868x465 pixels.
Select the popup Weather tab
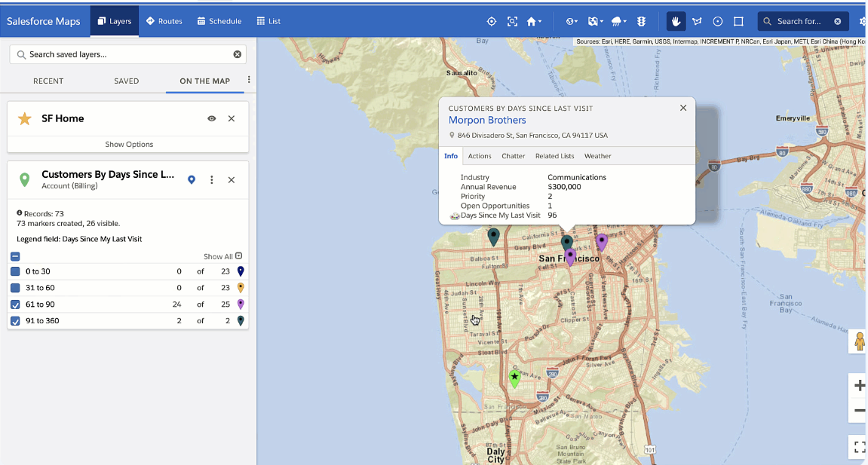(x=598, y=156)
